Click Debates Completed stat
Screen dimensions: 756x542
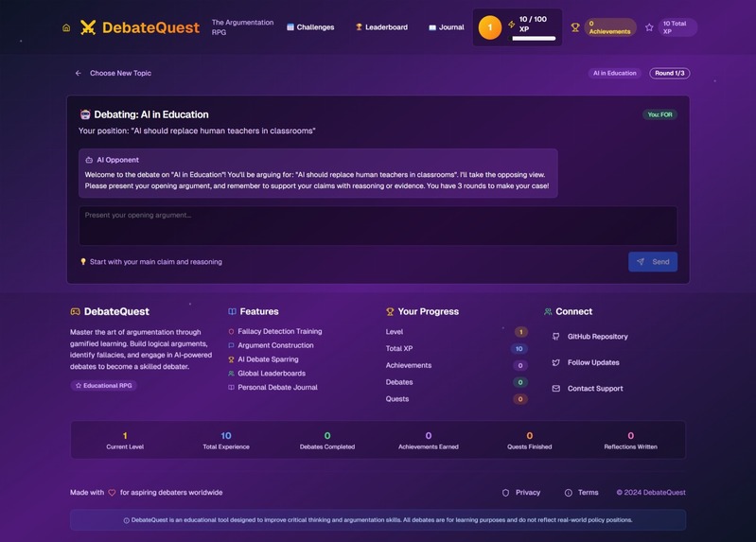(327, 441)
